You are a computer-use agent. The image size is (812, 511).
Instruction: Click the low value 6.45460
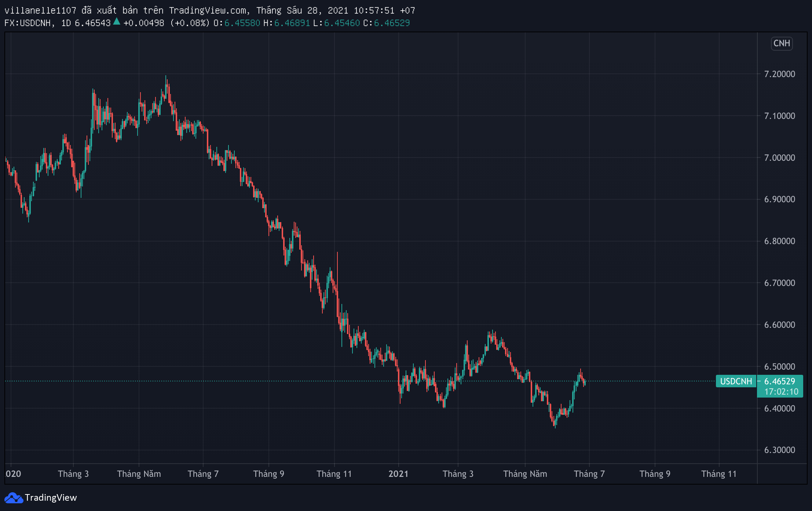click(342, 23)
